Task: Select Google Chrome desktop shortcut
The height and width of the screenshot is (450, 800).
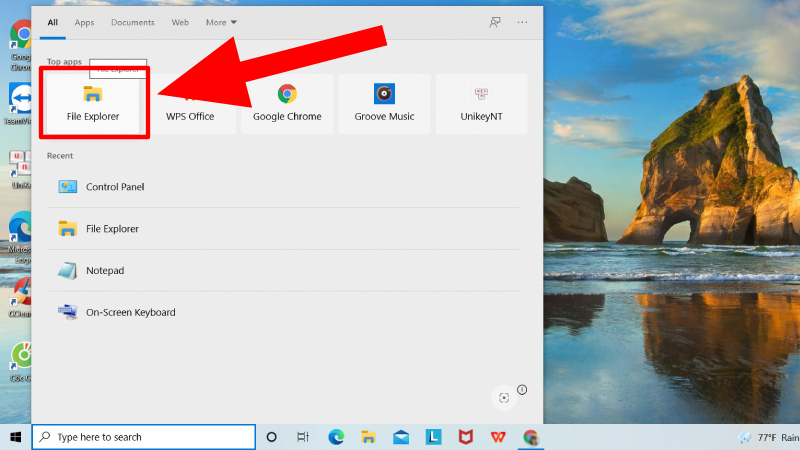Action: coord(20,45)
